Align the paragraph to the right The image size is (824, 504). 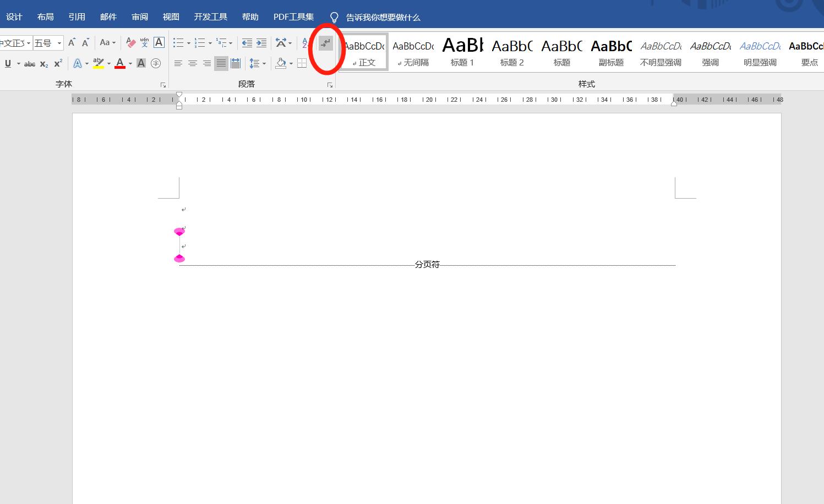click(207, 64)
